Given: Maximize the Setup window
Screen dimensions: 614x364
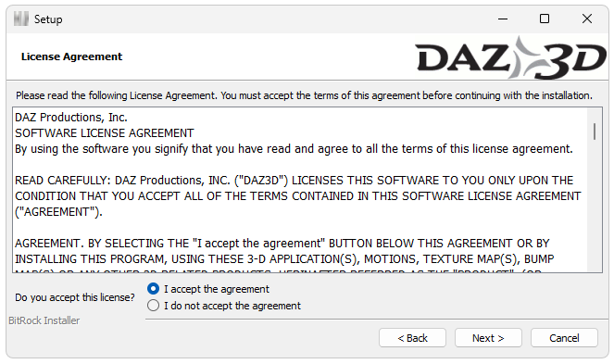Looking at the screenshot, I should click(545, 19).
